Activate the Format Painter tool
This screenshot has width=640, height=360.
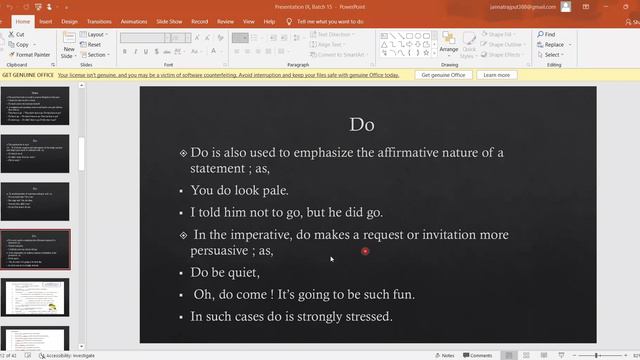[29, 55]
